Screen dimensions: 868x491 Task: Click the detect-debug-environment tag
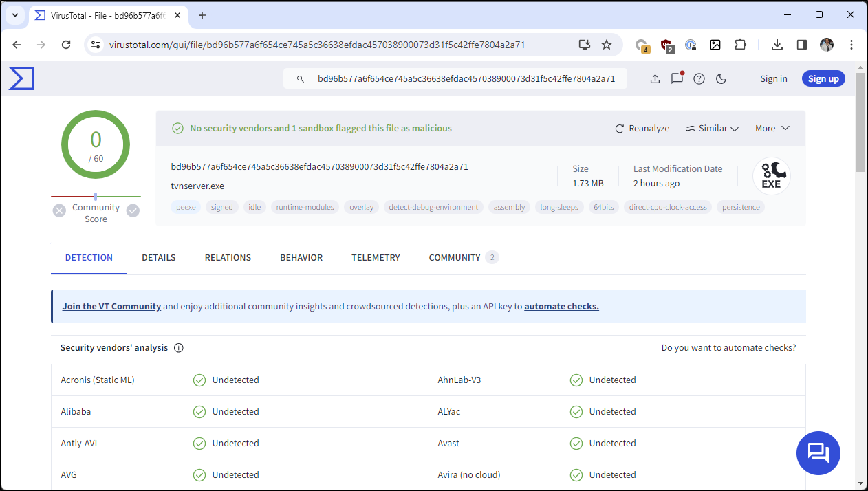pyautogui.click(x=433, y=207)
